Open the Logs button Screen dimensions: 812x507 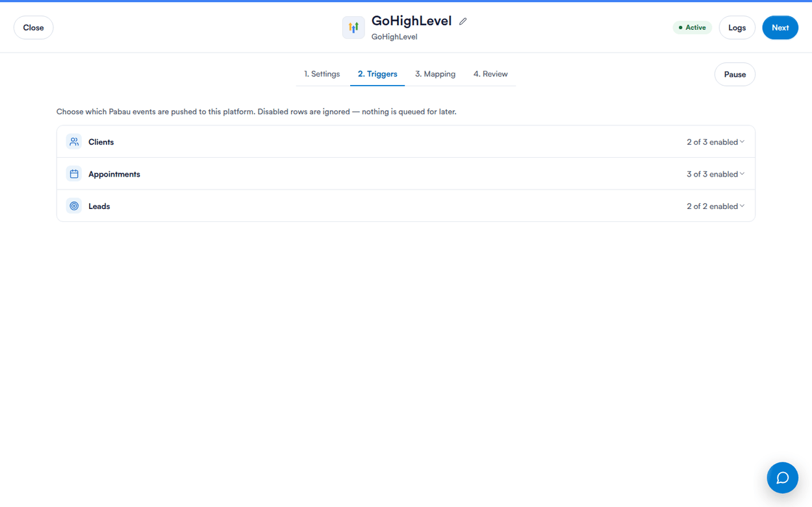[x=737, y=28]
